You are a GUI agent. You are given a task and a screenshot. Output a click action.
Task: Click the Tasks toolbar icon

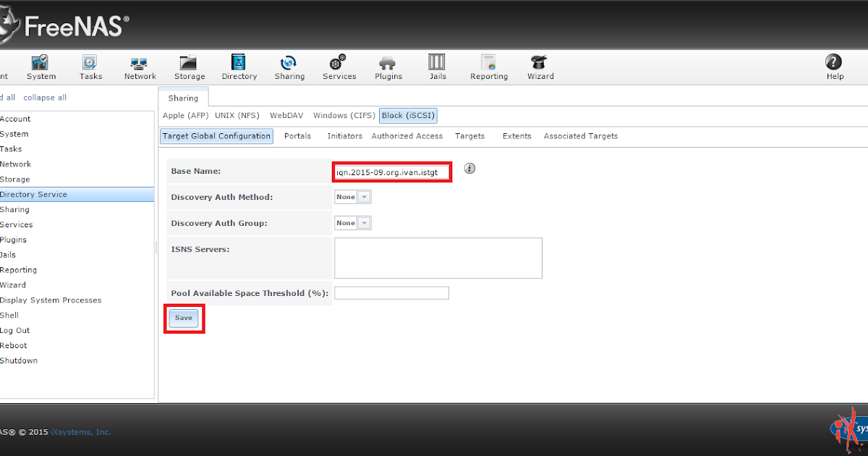pos(90,67)
